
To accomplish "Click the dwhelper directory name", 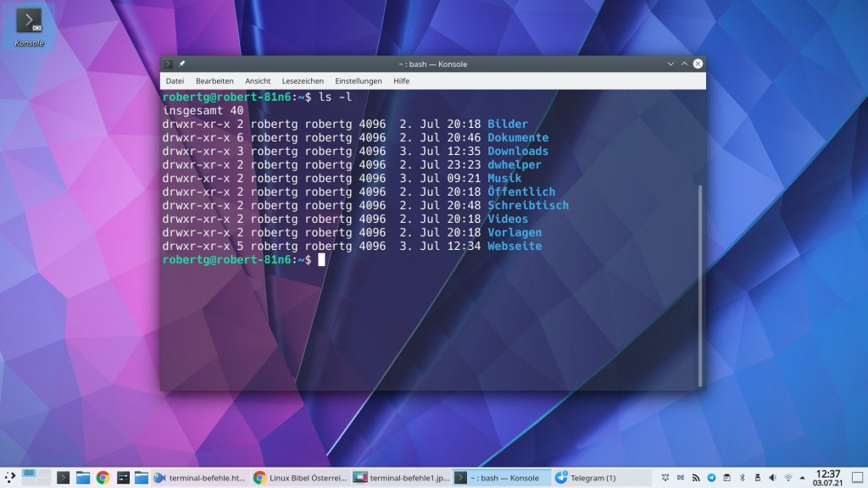I will (515, 164).
